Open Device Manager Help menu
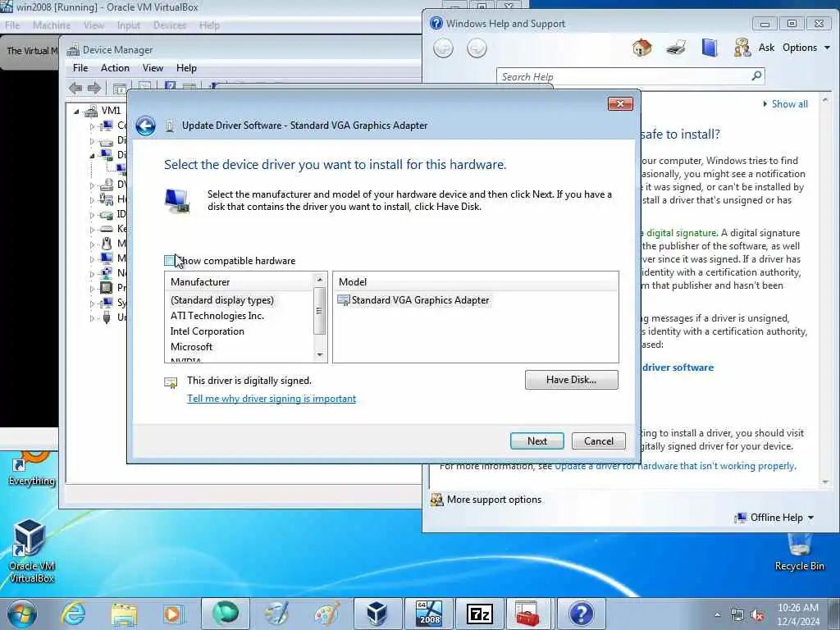Viewport: 840px width, 630px height. (186, 68)
